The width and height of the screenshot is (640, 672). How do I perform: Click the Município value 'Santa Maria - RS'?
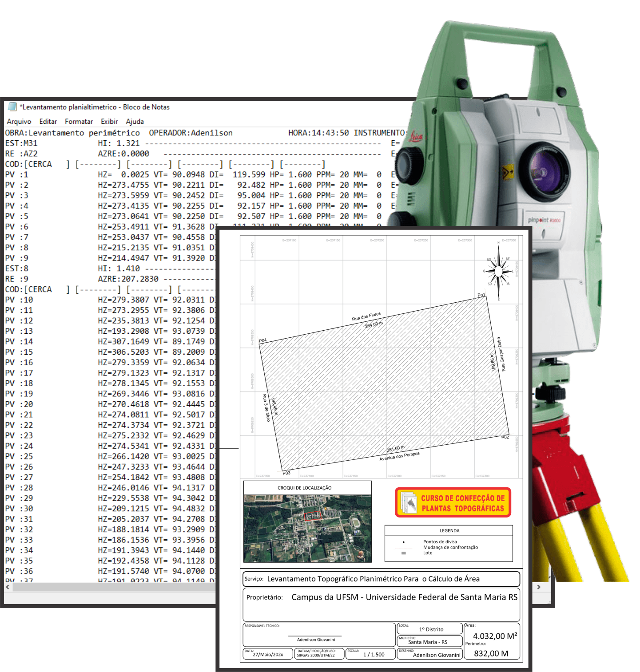click(x=428, y=642)
